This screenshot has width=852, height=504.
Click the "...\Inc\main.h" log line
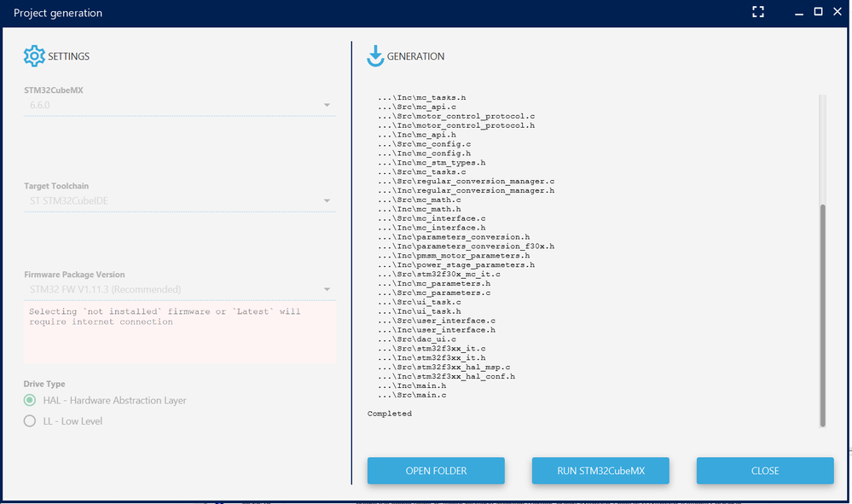pyautogui.click(x=412, y=385)
